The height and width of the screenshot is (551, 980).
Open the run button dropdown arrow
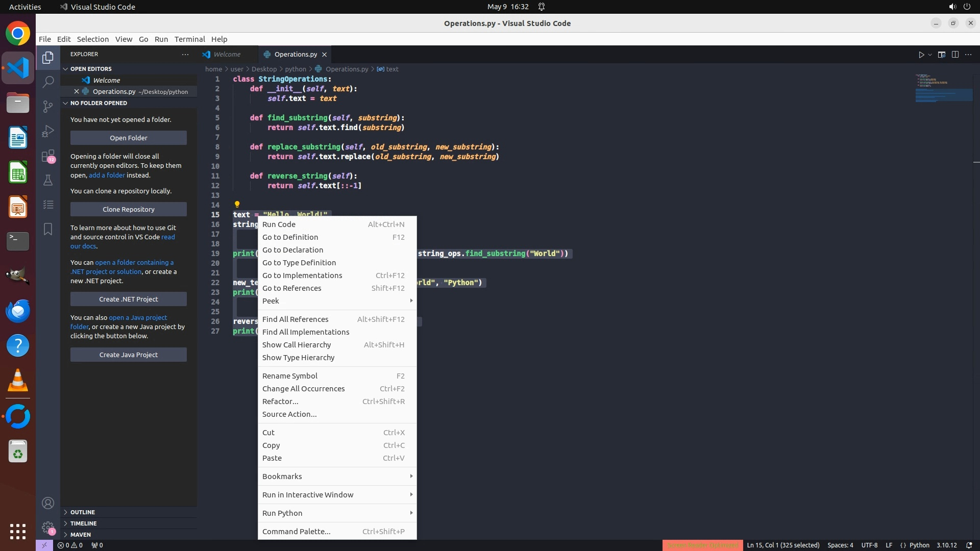[930, 55]
